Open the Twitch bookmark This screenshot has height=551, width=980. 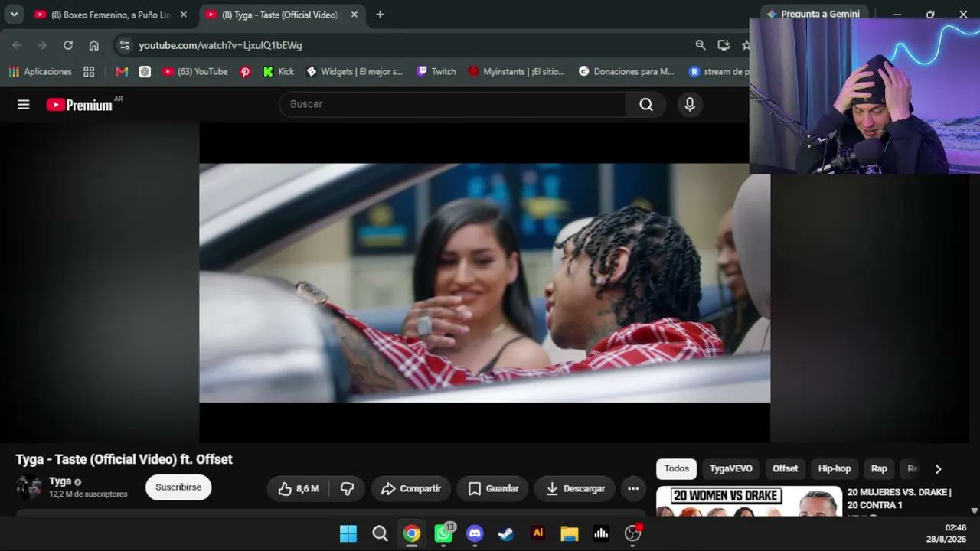point(436,71)
